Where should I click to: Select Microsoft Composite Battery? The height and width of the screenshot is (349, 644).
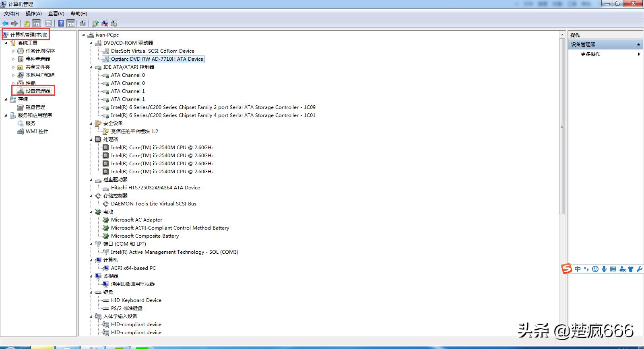coord(145,236)
